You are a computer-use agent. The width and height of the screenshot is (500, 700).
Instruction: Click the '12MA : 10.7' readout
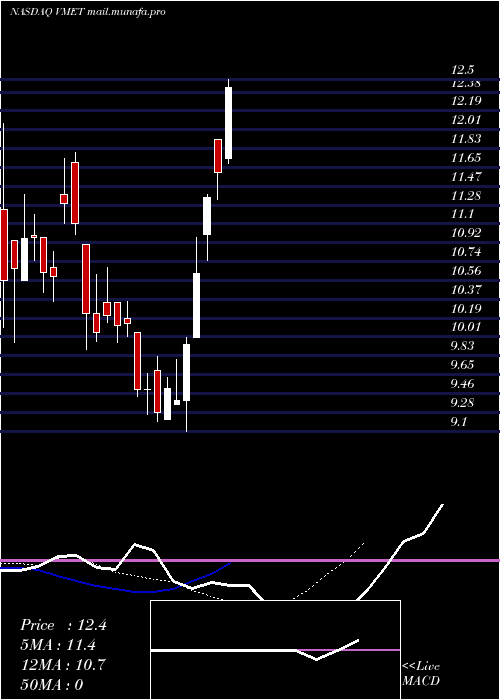pos(63,665)
